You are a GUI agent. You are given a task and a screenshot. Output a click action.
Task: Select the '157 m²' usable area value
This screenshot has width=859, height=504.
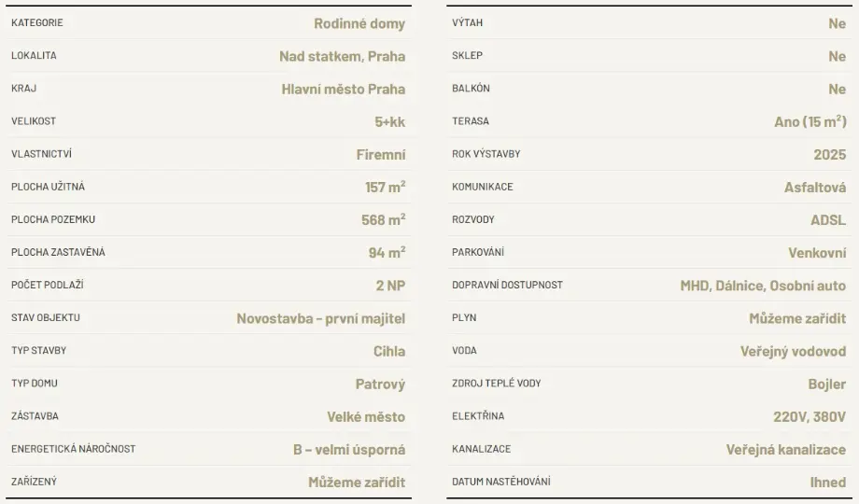coord(385,188)
